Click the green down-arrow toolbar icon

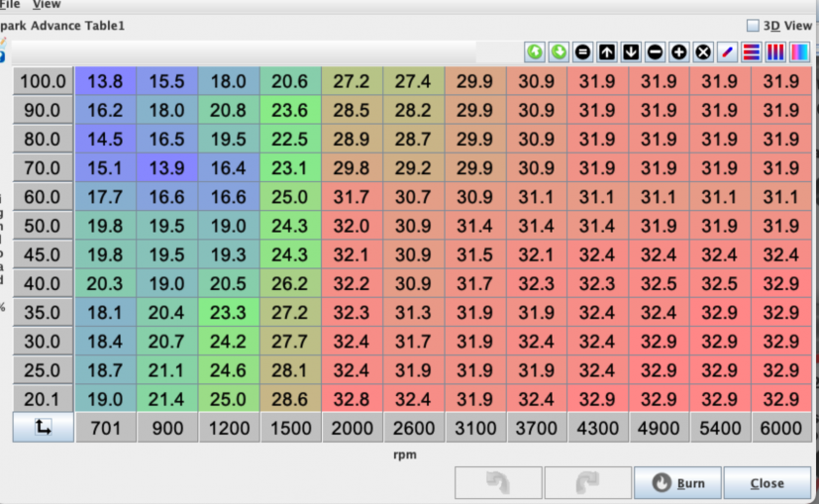[x=559, y=51]
